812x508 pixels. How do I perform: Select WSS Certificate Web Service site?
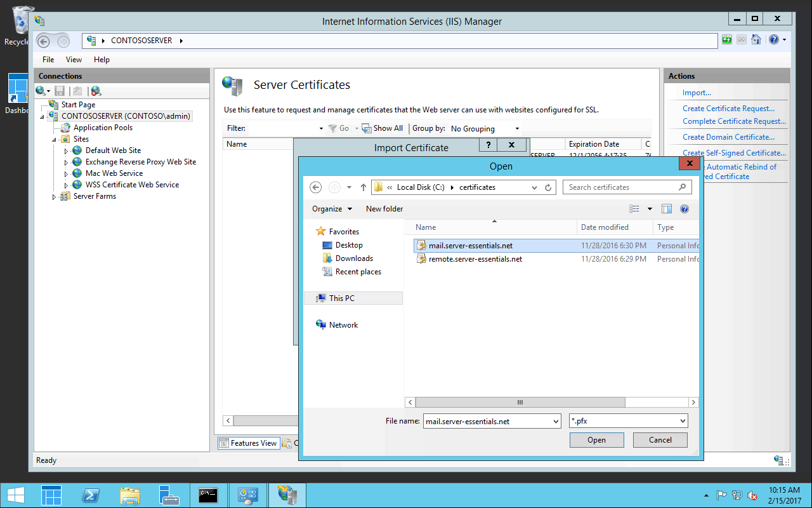[x=132, y=185]
